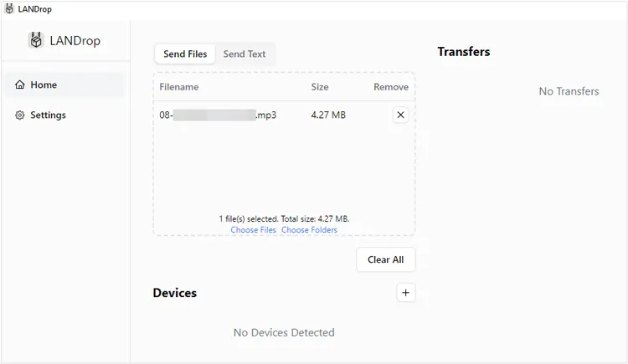This screenshot has height=364, width=628.
Task: Click the No Transfers message
Action: coord(569,91)
